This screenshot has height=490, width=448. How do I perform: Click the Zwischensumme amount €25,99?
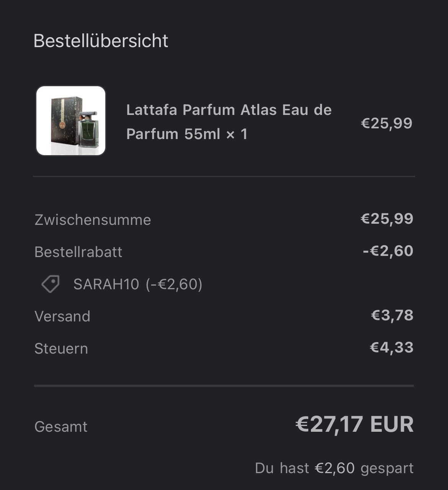click(387, 219)
